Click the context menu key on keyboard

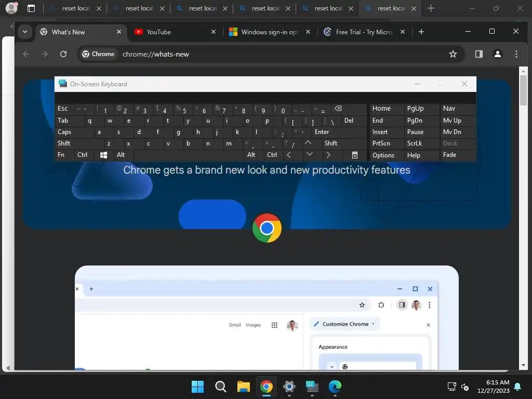354,155
